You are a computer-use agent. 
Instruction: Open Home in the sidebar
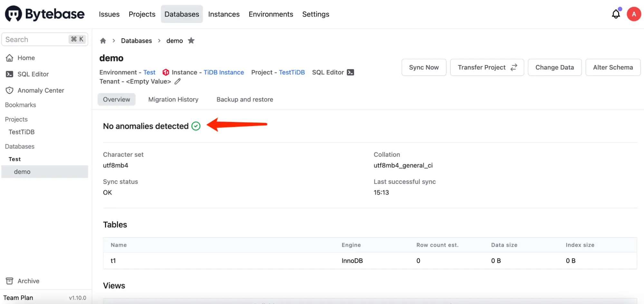pos(26,58)
